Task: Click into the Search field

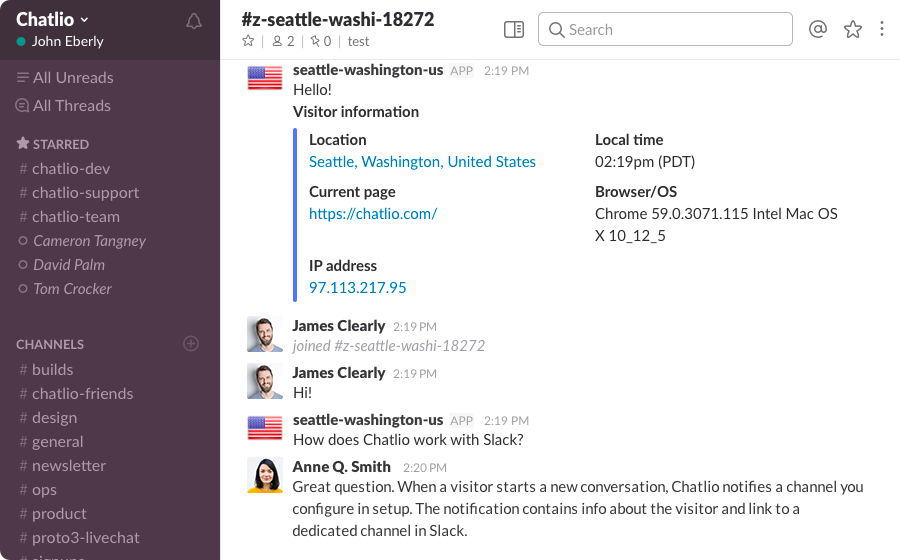Action: (x=665, y=29)
